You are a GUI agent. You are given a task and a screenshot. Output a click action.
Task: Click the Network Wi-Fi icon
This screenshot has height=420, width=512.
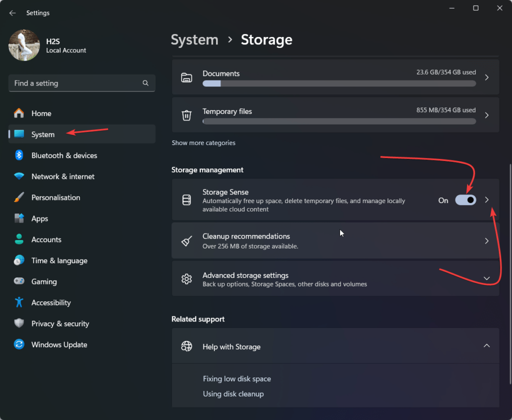pos(19,176)
